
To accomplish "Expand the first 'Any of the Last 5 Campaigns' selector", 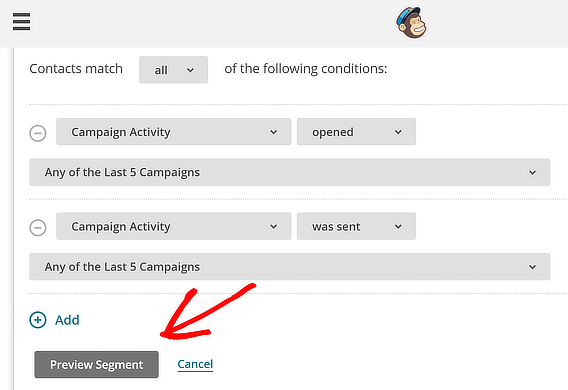I will tap(289, 172).
